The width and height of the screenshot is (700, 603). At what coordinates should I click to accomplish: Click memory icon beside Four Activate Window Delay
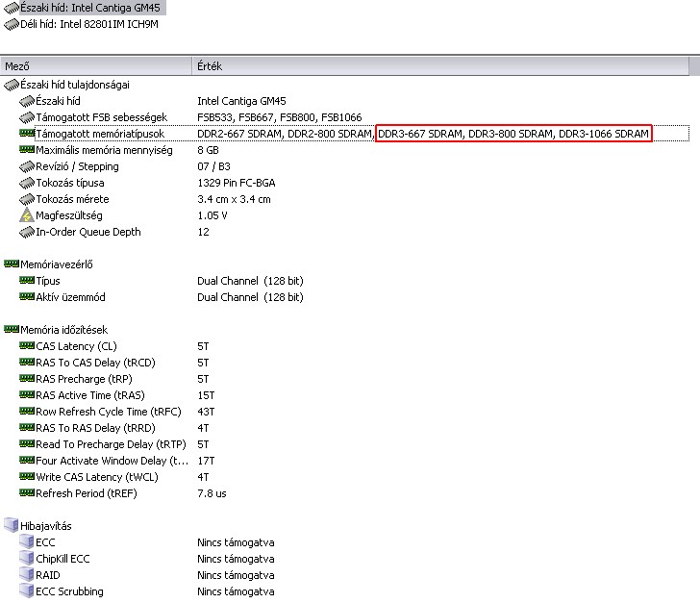27,460
